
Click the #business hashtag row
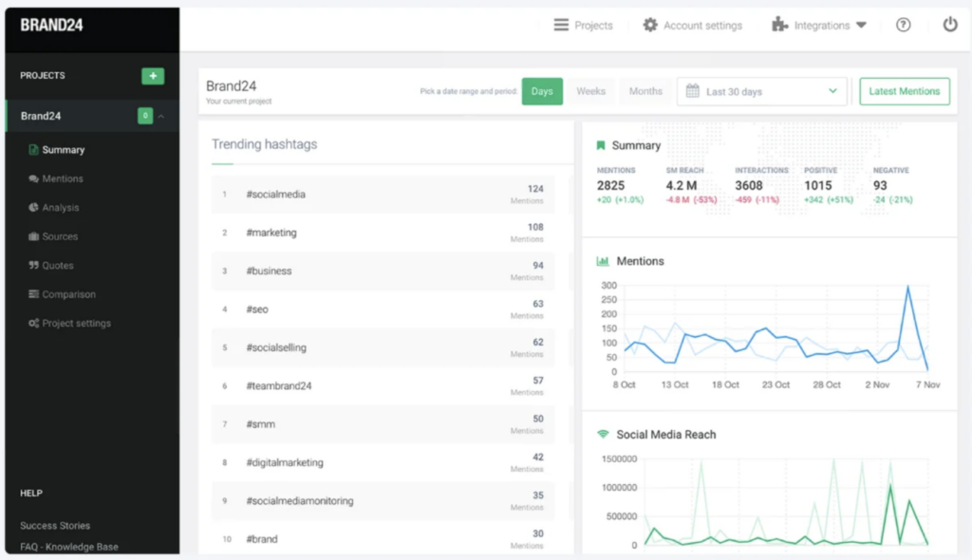[x=383, y=271]
